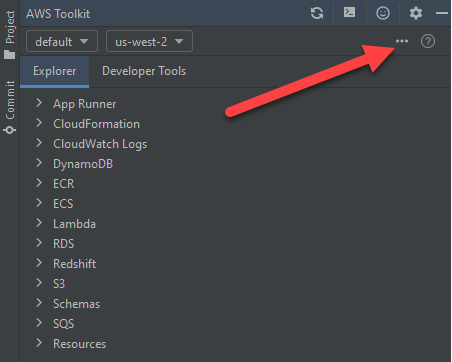Expand the Resources node
The image size is (452, 362).
click(39, 343)
